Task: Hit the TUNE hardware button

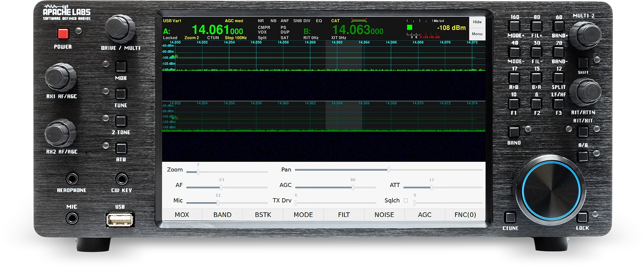Action: pos(121,94)
